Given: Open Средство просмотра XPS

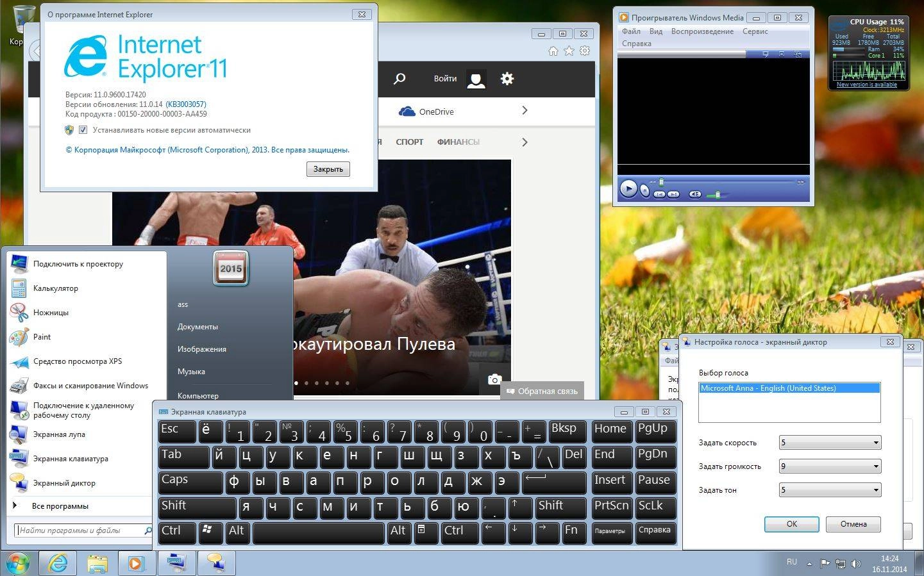Looking at the screenshot, I should coord(86,361).
